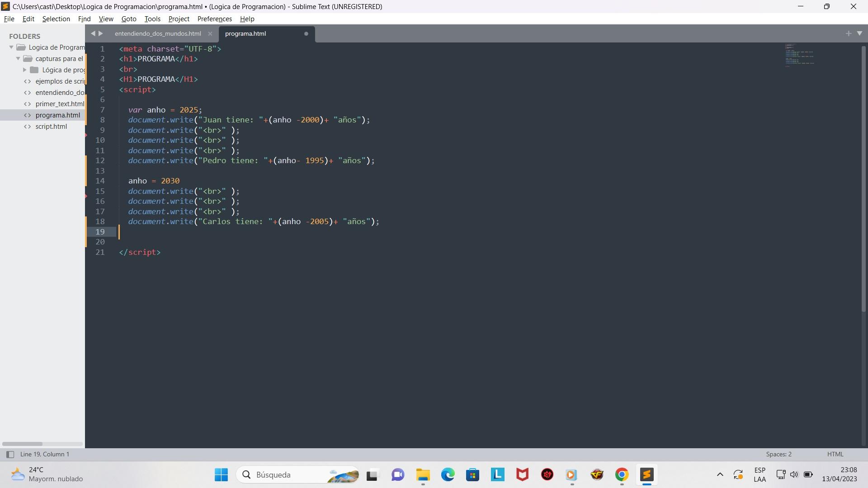Viewport: 868px width, 488px height.
Task: Go to previous tab with left arrow
Action: [x=93, y=33]
